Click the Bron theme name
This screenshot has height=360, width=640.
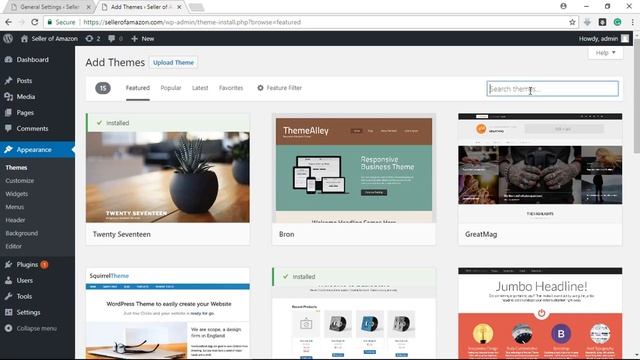287,234
